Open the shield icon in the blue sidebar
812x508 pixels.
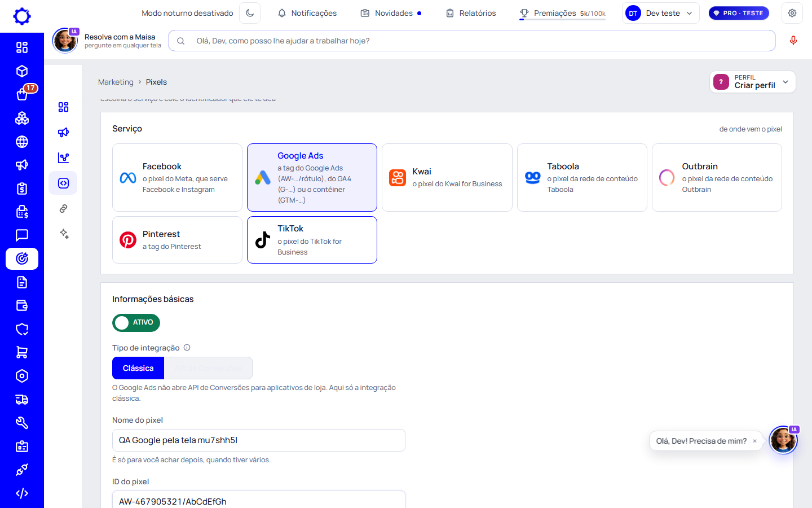tap(22, 329)
